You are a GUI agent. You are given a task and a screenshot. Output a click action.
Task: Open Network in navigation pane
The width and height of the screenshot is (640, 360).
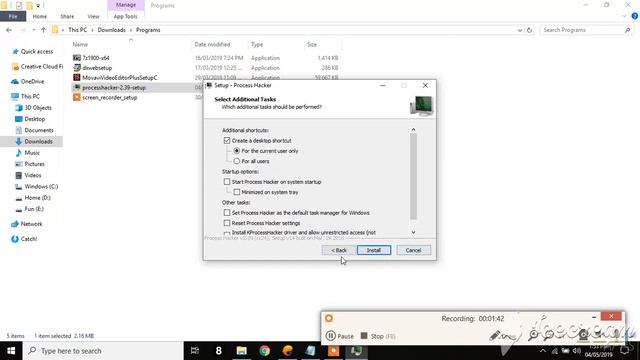click(31, 224)
